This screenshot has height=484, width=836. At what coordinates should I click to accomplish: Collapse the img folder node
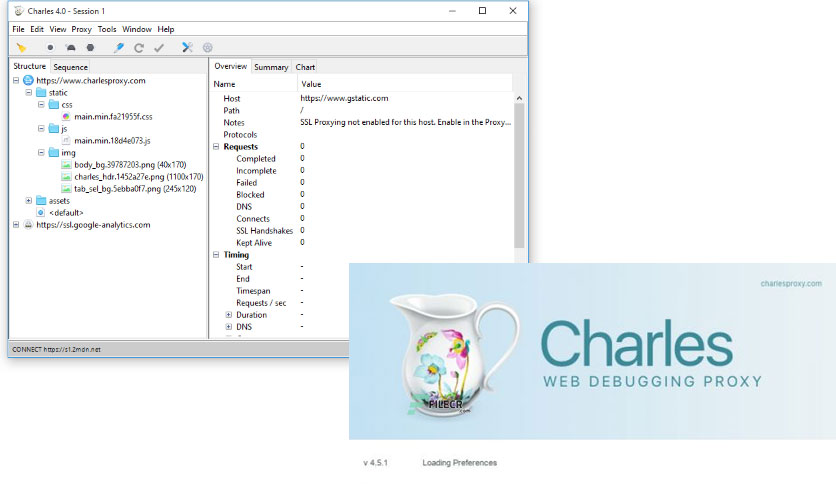(x=41, y=152)
